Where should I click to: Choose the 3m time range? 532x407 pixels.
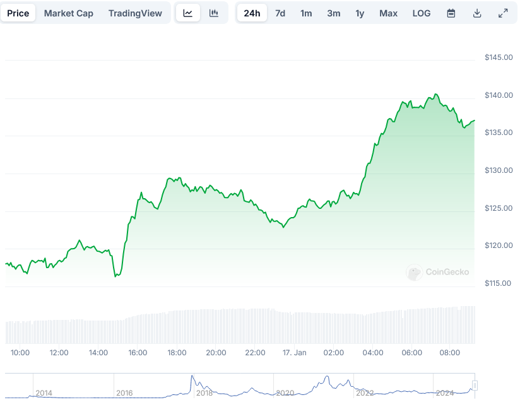pyautogui.click(x=334, y=13)
